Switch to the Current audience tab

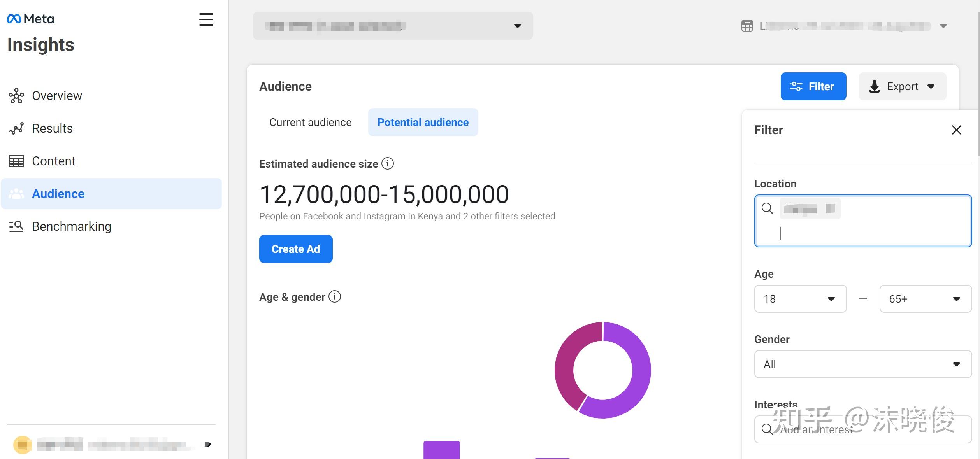pos(310,122)
